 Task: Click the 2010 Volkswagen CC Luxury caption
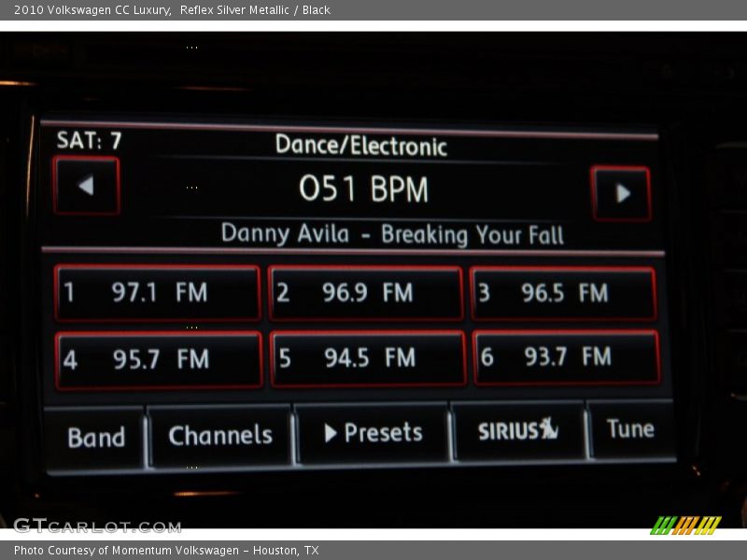[x=172, y=10]
